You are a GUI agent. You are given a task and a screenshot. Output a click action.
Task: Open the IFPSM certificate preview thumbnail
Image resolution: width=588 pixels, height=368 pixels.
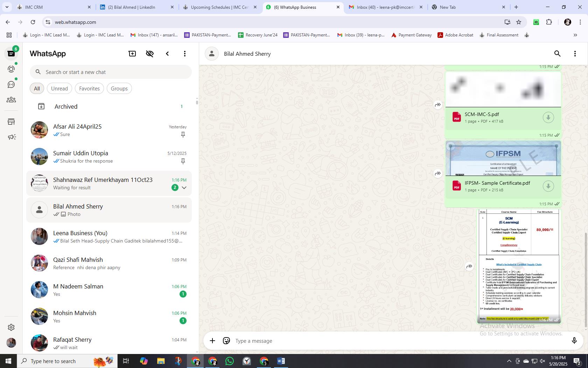[x=503, y=158]
